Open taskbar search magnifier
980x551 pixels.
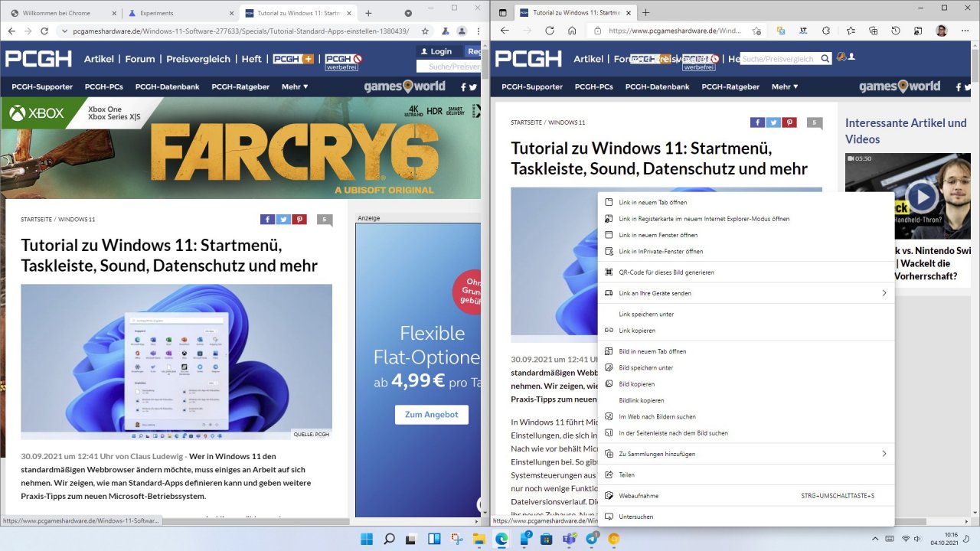(x=389, y=539)
